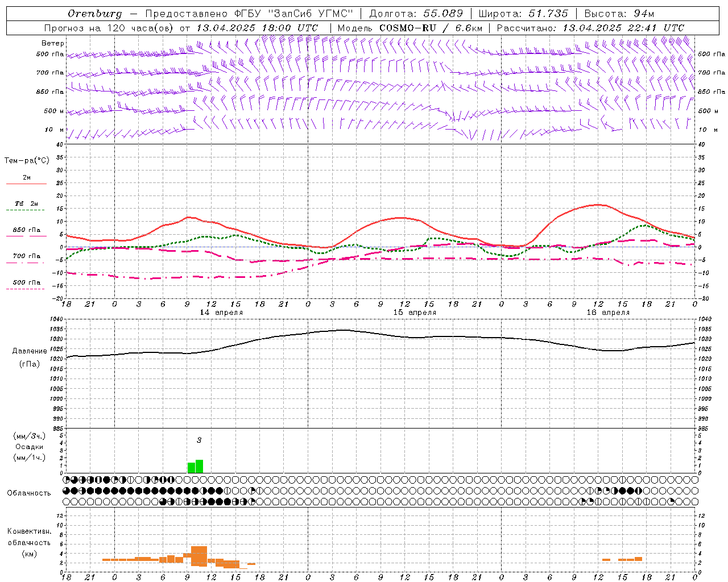This screenshot has width=728, height=582.
Task: Click the 'Конвективн.' convective cloud label
Action: (x=29, y=531)
